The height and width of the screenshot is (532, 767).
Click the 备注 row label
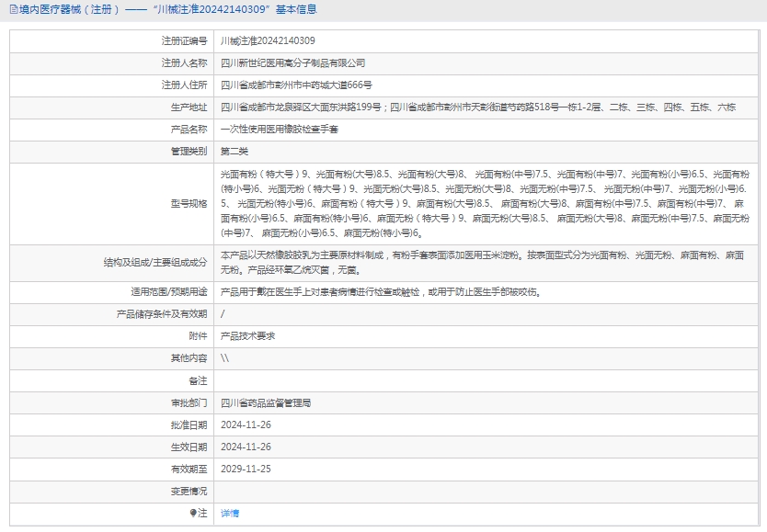[x=198, y=380]
